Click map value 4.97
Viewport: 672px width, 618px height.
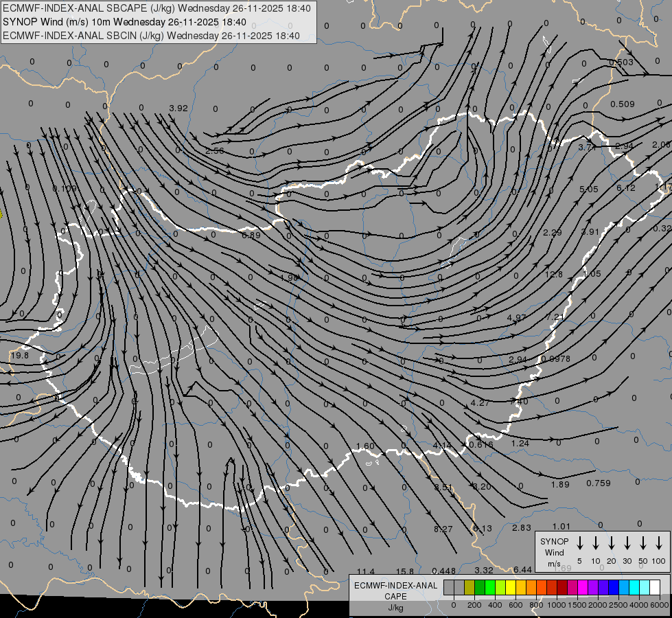point(516,318)
